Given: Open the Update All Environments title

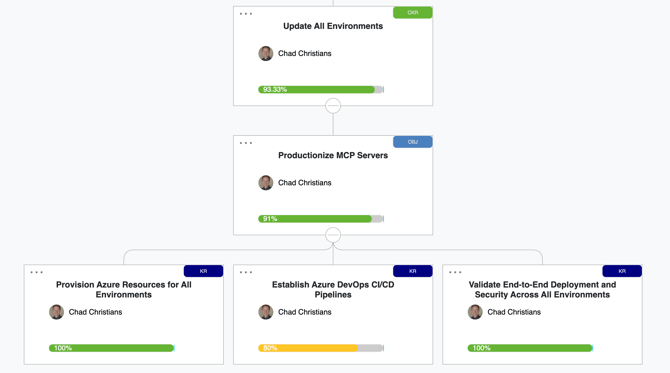Looking at the screenshot, I should [x=333, y=26].
